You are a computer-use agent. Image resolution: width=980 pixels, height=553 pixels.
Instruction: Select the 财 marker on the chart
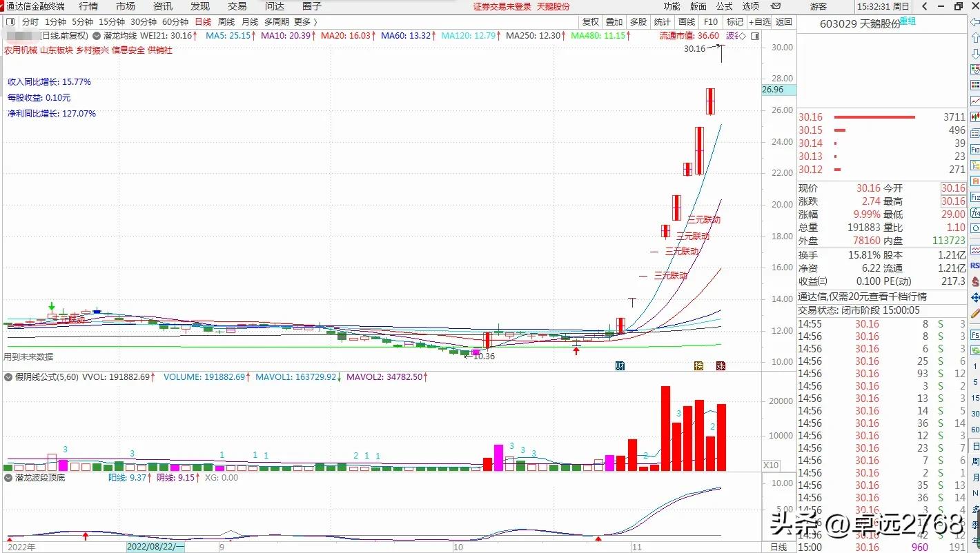[620, 365]
